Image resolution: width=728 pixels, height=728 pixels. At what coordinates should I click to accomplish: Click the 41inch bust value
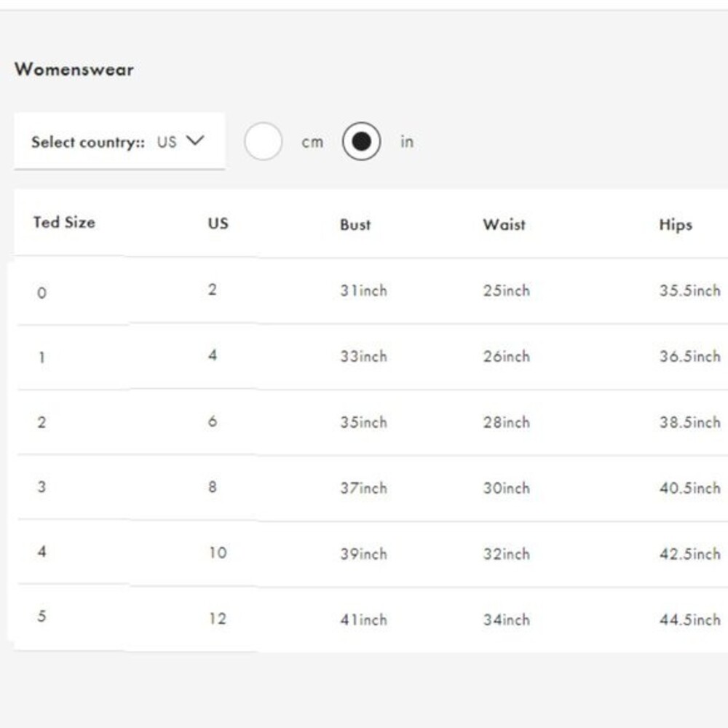coord(363,620)
